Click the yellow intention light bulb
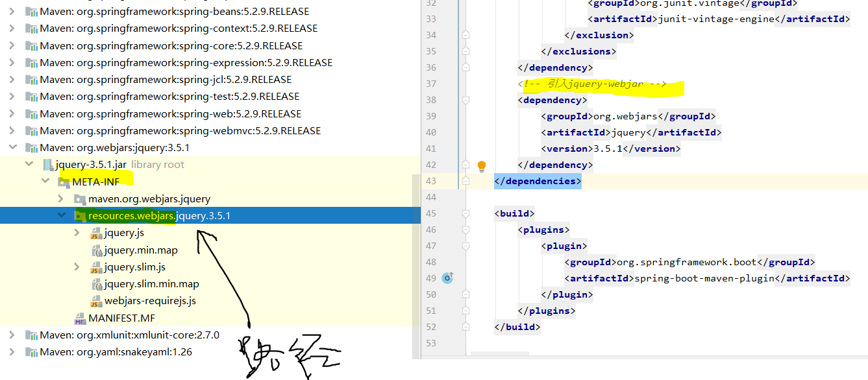Image resolution: width=868 pixels, height=380 pixels. [x=482, y=165]
